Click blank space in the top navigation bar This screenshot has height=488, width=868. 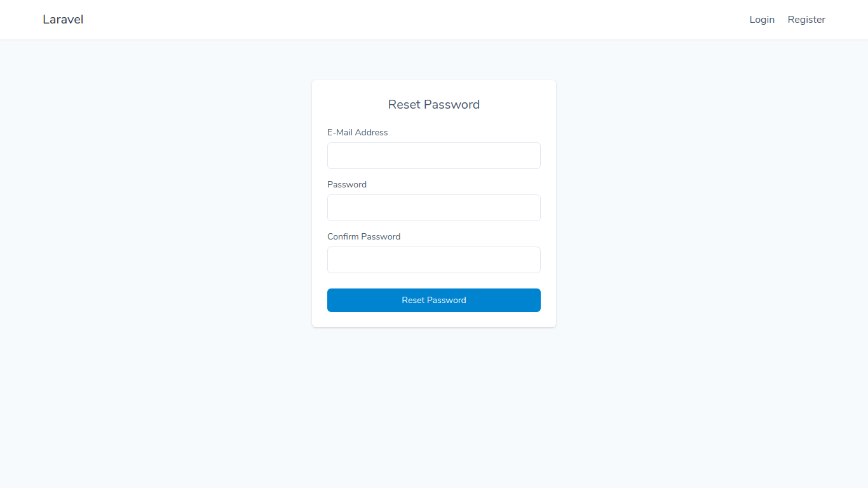(x=413, y=20)
